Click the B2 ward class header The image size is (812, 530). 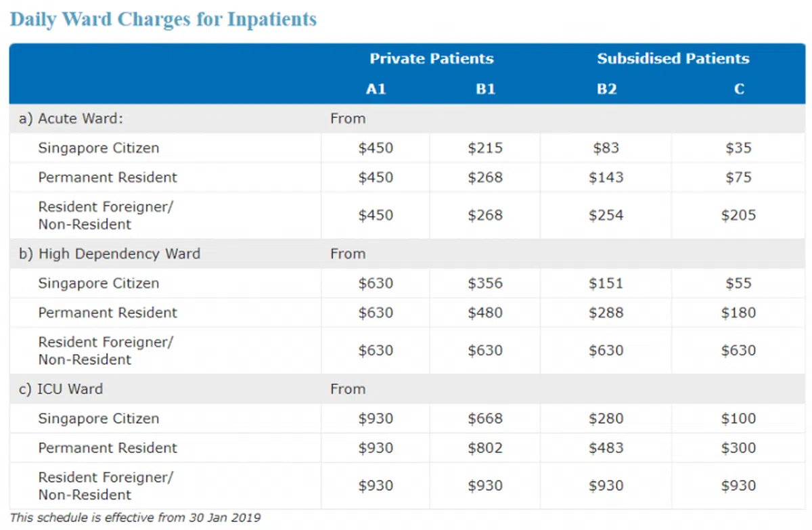pyautogui.click(x=606, y=89)
